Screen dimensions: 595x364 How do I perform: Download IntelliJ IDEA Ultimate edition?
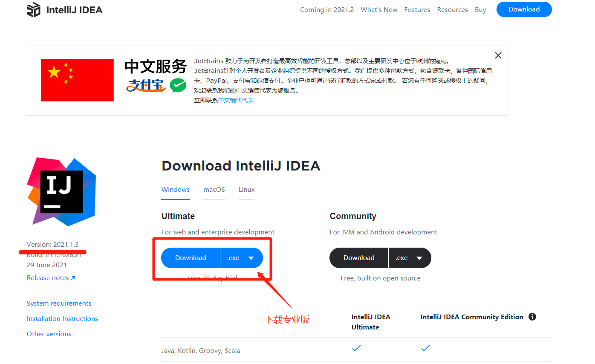tap(191, 258)
